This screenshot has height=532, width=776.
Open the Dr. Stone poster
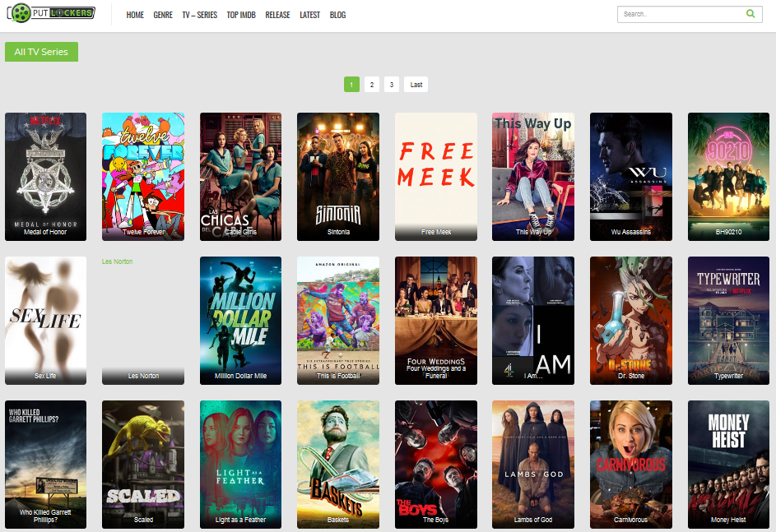(x=631, y=321)
